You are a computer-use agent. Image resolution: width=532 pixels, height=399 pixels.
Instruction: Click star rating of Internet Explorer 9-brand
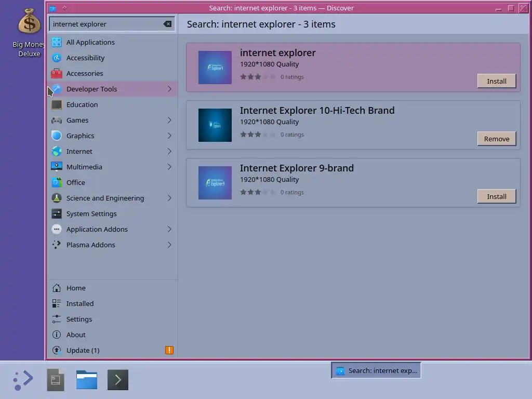[x=258, y=192]
